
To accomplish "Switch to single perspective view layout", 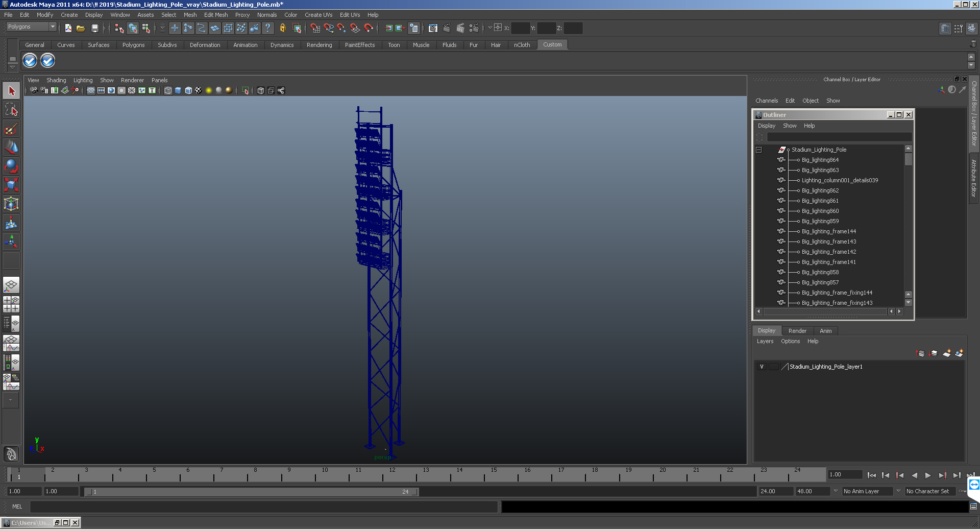I will point(11,285).
